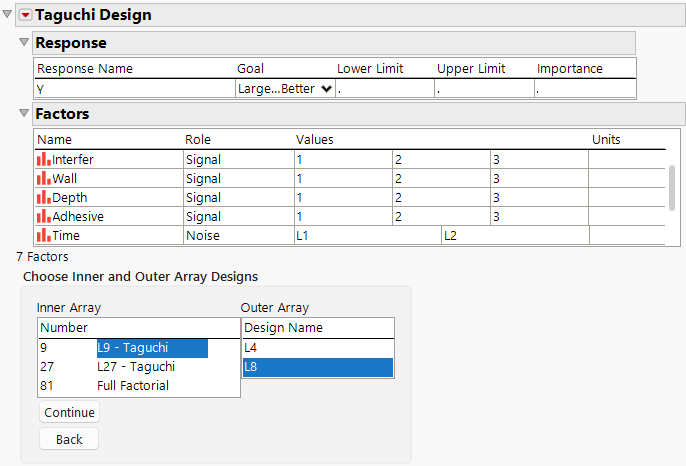Collapse the Response section
Screen dimensions: 686x466
24,42
